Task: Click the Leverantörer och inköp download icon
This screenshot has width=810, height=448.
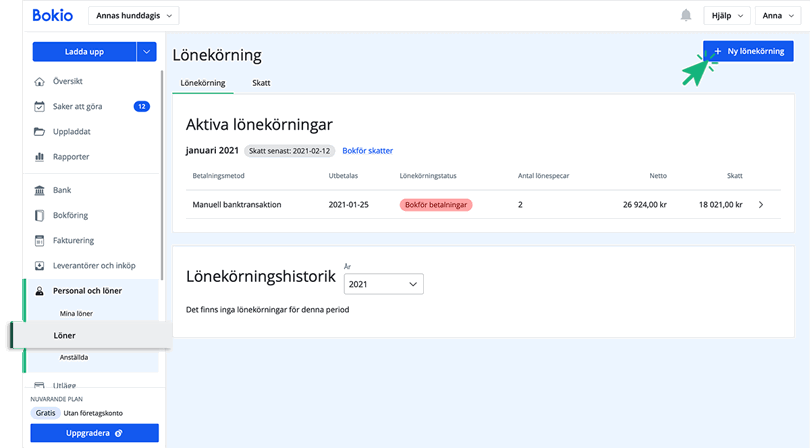Action: click(x=39, y=266)
